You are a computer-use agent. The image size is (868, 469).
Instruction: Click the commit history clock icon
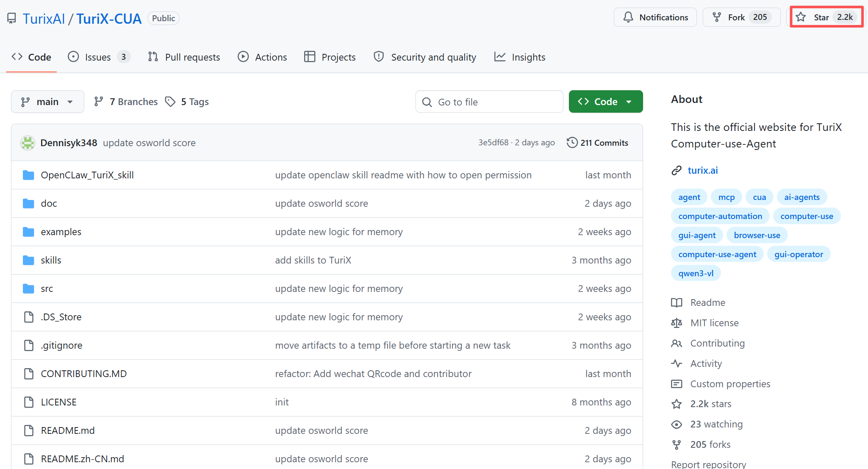point(572,143)
